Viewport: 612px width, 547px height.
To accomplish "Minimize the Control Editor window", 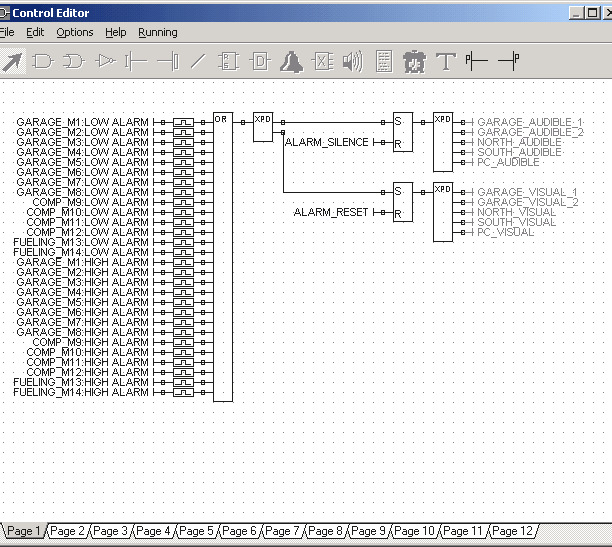I will pos(576,13).
